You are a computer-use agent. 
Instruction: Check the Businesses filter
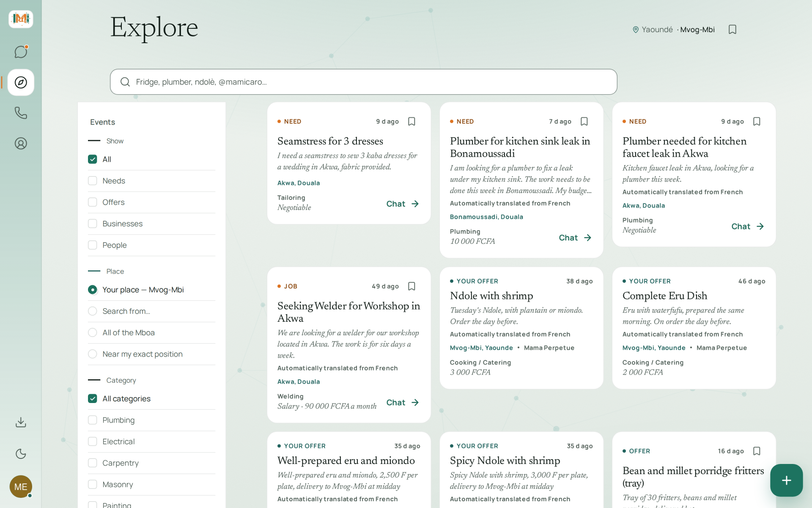coord(92,224)
